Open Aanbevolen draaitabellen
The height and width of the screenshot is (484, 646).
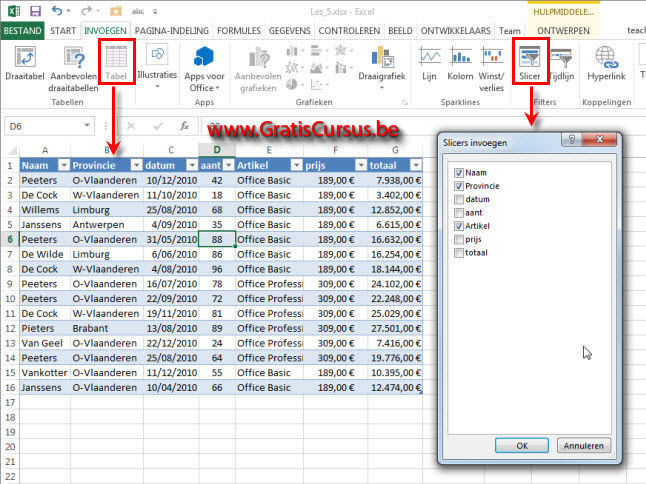(x=73, y=69)
